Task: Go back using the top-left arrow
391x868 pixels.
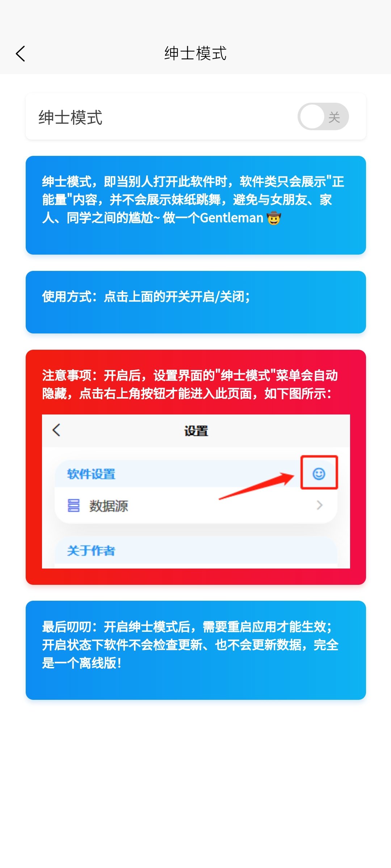Action: point(21,54)
